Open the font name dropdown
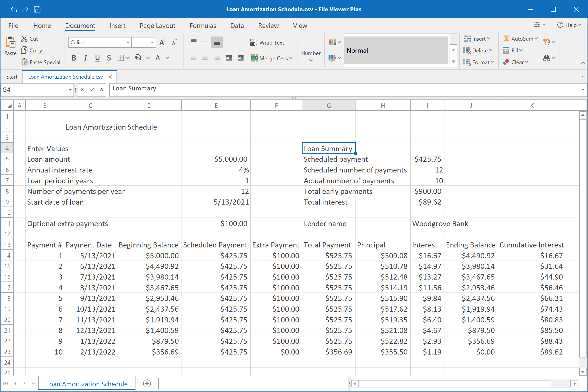Image resolution: width=588 pixels, height=392 pixels. coord(128,42)
